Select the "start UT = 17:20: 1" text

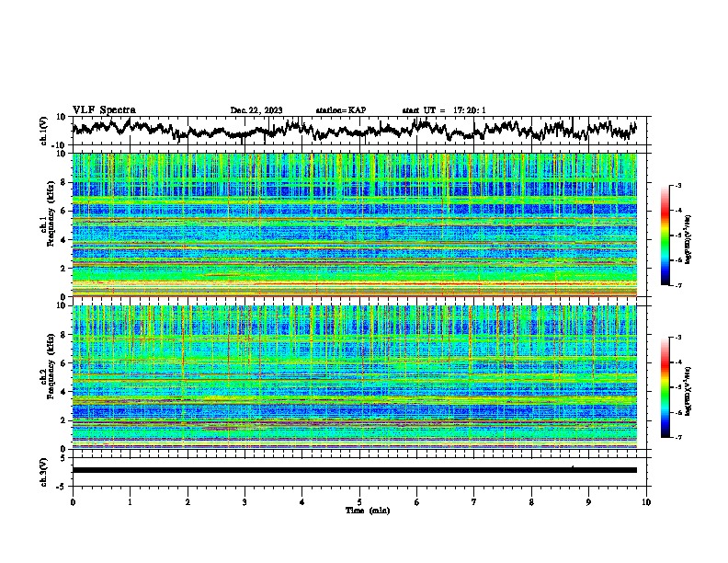pyautogui.click(x=444, y=110)
